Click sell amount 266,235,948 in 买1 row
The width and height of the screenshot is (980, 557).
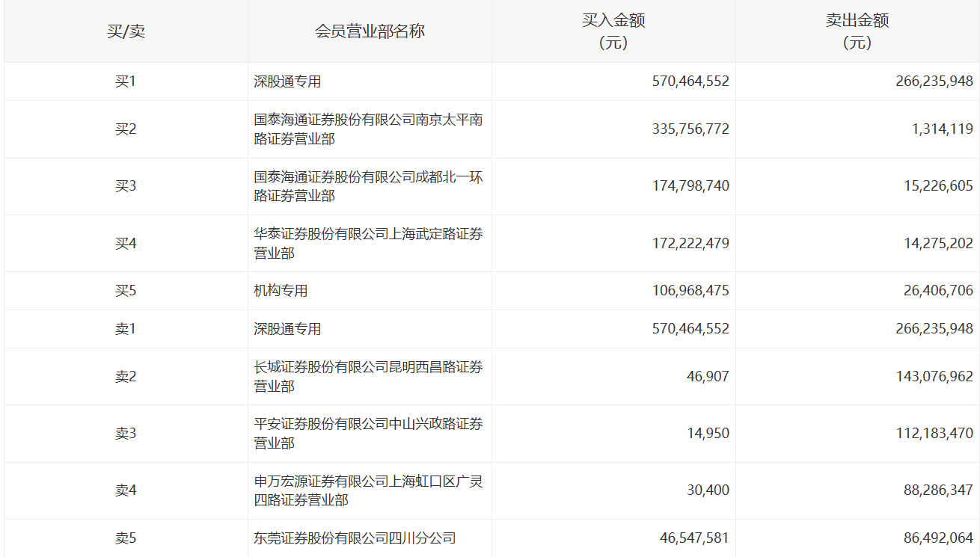934,81
